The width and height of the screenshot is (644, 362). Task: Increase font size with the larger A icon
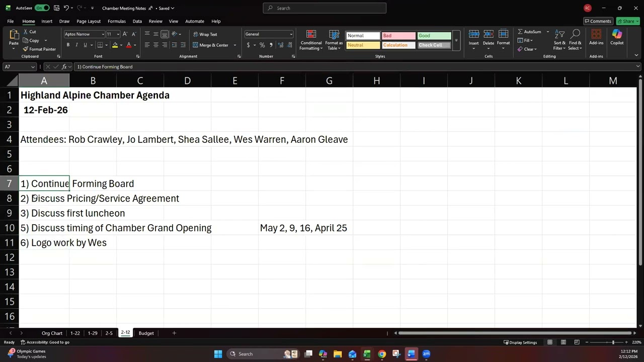click(x=126, y=34)
